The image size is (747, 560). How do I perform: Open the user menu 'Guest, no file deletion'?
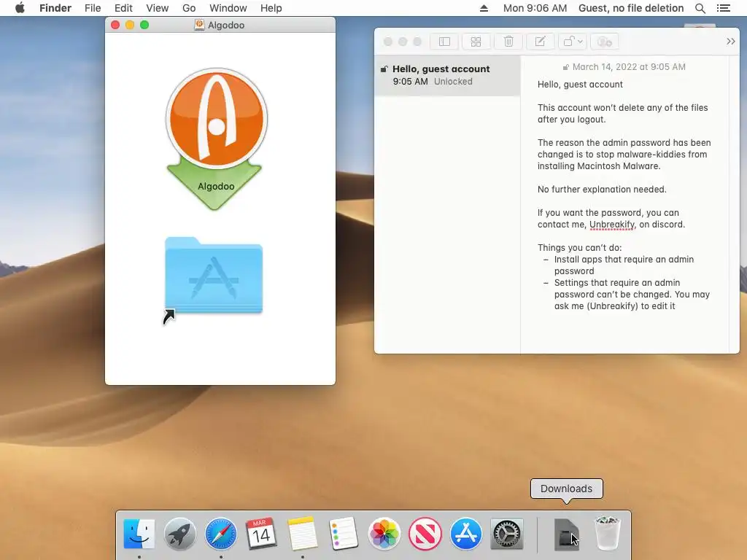pyautogui.click(x=631, y=8)
